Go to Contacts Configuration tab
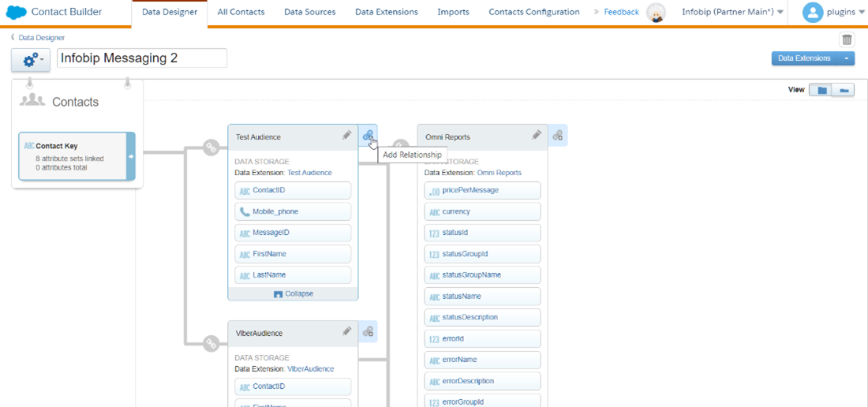Screen dimensions: 868x407 (533, 13)
